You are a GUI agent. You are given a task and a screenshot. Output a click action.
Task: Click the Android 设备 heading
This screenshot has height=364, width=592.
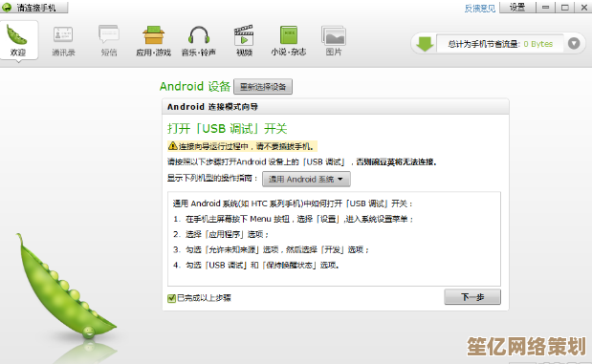[195, 86]
